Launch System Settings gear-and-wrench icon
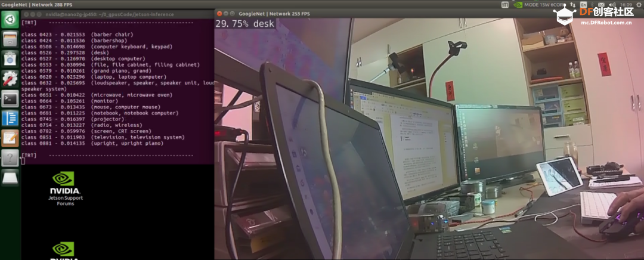 [10, 78]
